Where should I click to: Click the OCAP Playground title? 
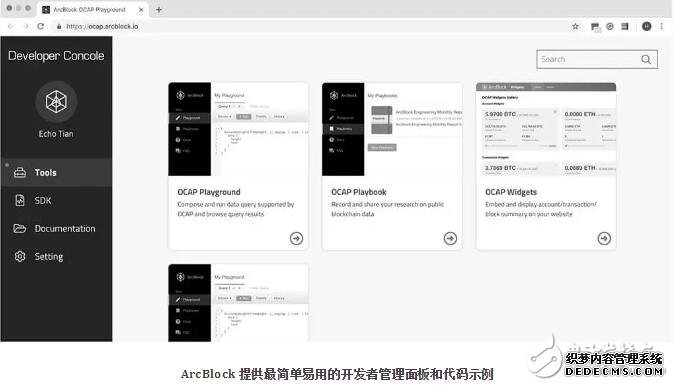(x=209, y=192)
